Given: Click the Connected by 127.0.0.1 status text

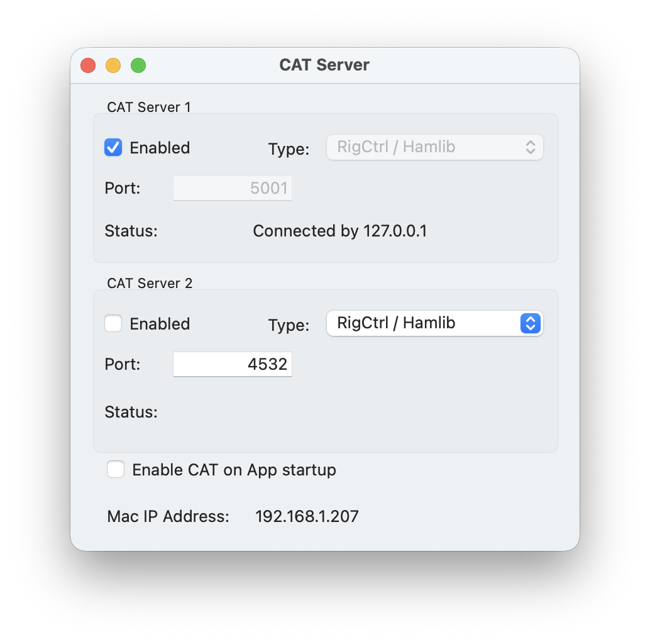Looking at the screenshot, I should [339, 231].
